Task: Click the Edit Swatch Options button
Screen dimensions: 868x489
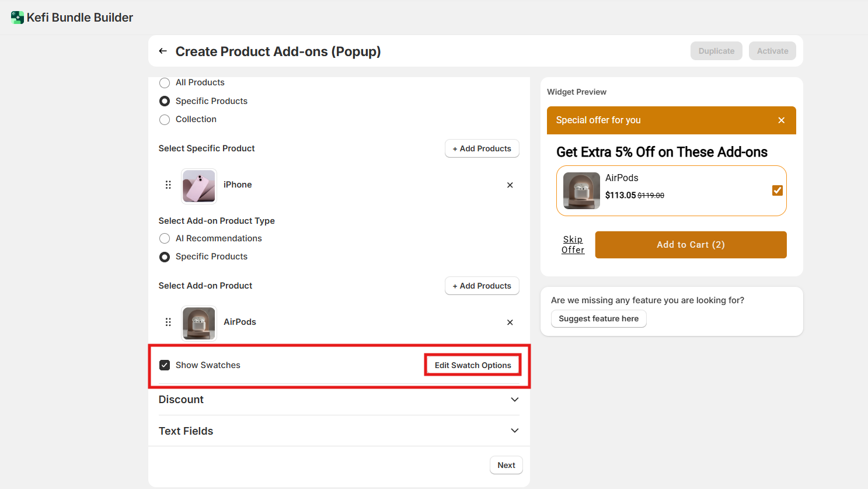Action: coord(472,365)
